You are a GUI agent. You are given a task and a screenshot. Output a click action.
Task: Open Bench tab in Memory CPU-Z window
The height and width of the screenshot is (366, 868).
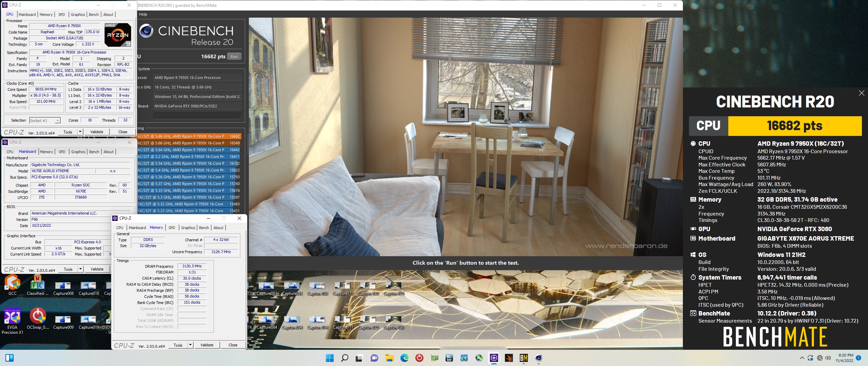pyautogui.click(x=204, y=228)
